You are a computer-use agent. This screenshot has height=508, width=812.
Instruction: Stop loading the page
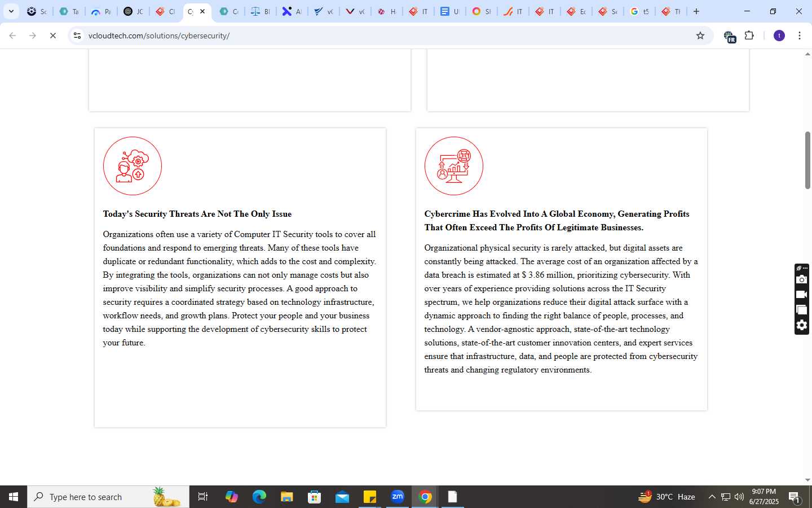[x=53, y=36]
